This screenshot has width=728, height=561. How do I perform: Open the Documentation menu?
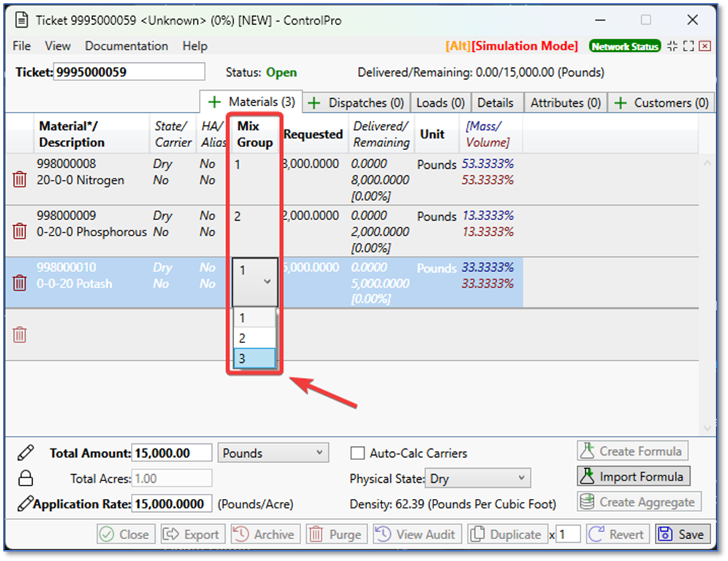pos(126,46)
